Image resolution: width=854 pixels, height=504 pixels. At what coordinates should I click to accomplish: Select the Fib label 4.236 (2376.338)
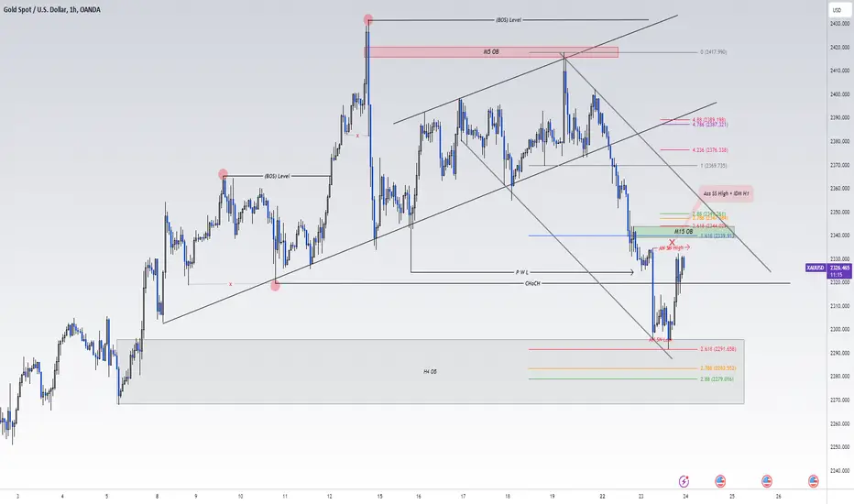click(710, 150)
